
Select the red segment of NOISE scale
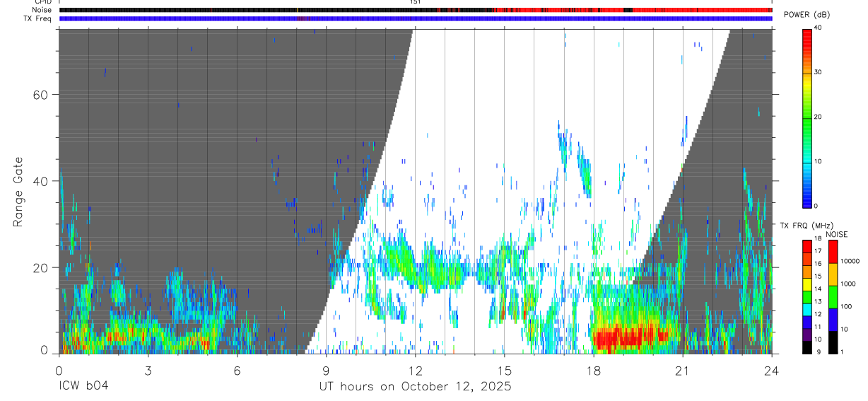(833, 252)
